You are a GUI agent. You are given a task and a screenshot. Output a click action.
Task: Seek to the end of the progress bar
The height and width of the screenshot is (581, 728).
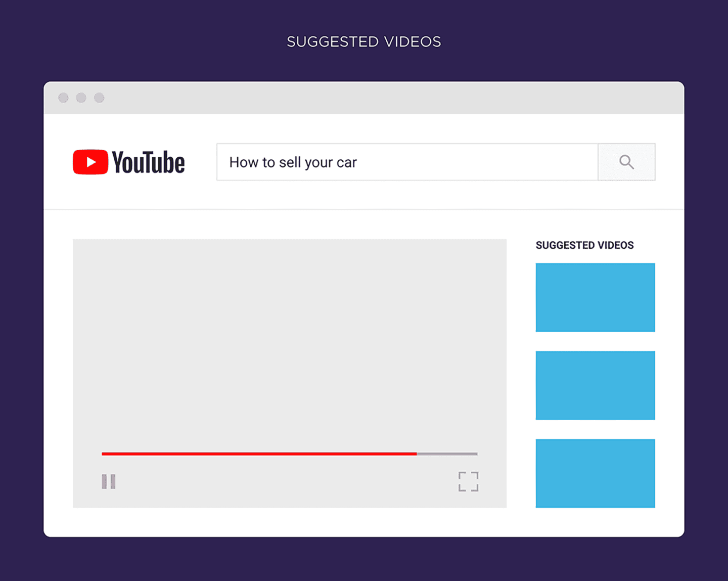(x=475, y=454)
